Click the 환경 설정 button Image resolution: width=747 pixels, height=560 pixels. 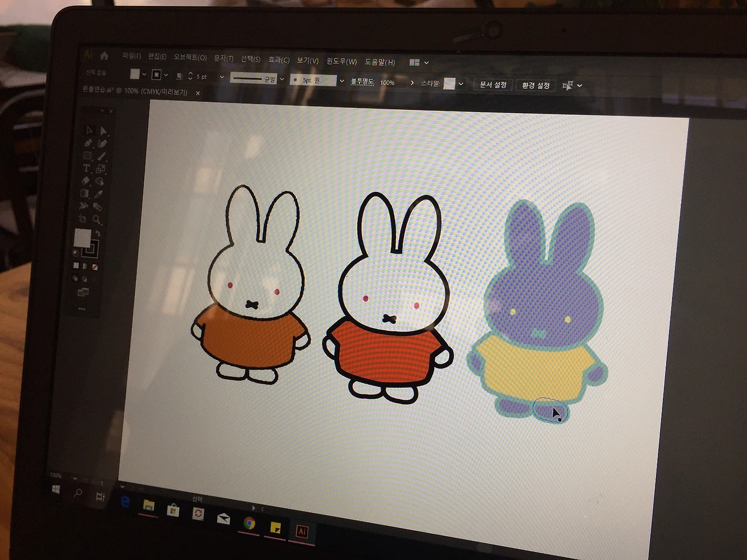click(536, 86)
